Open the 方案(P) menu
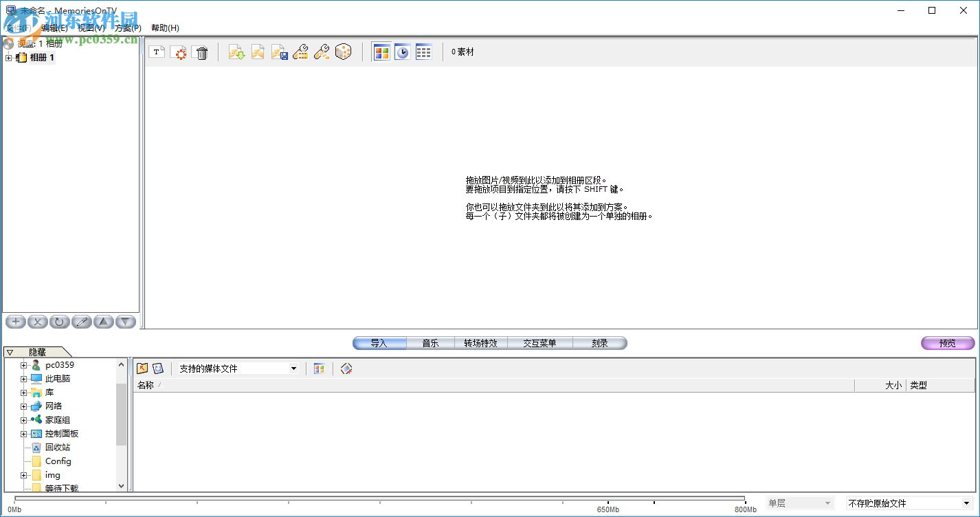 point(128,28)
